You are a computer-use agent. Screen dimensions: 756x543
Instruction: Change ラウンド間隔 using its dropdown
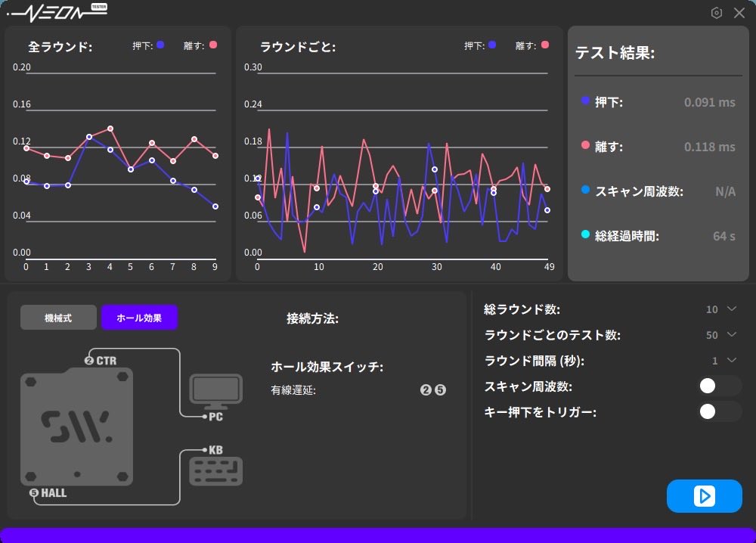tap(729, 361)
